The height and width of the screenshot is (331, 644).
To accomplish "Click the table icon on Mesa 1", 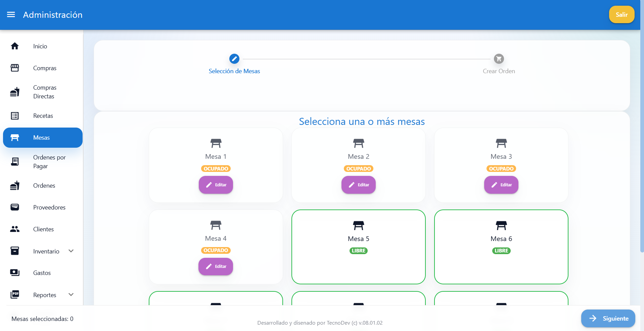I will [x=216, y=143].
